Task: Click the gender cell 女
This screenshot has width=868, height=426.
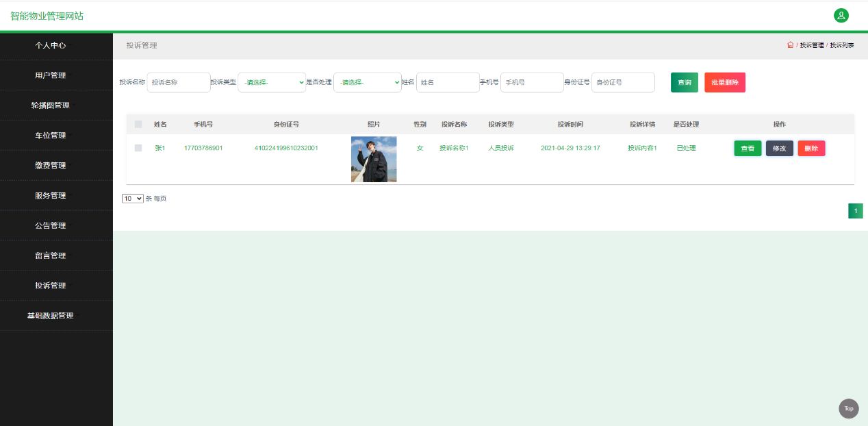Action: [x=420, y=148]
